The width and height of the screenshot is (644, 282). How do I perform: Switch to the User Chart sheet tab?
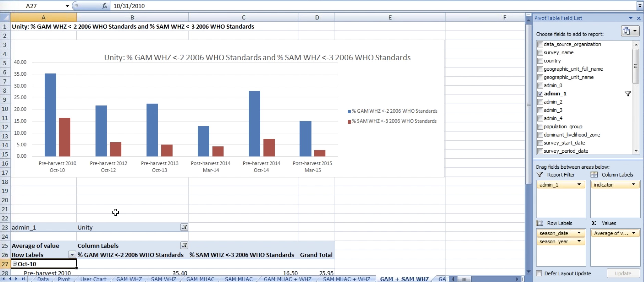93,279
